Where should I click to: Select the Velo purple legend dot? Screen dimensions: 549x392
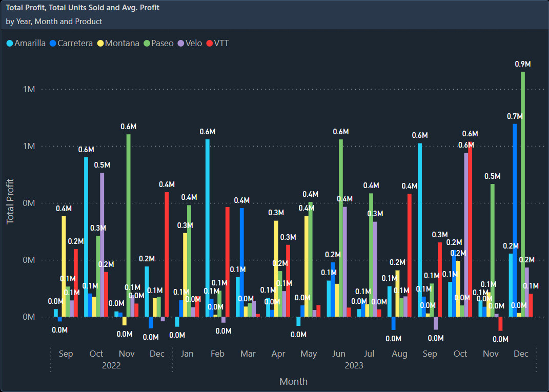click(x=181, y=43)
